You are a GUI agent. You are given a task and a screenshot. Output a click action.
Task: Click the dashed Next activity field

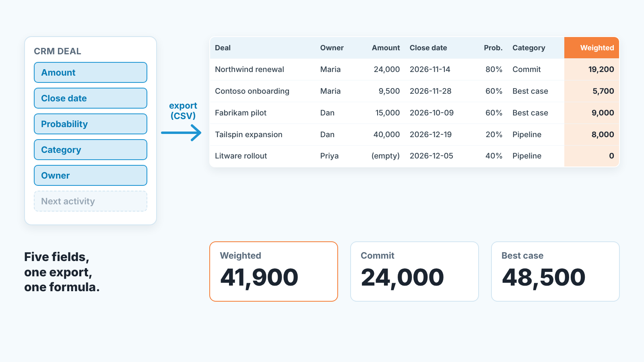coord(91,201)
